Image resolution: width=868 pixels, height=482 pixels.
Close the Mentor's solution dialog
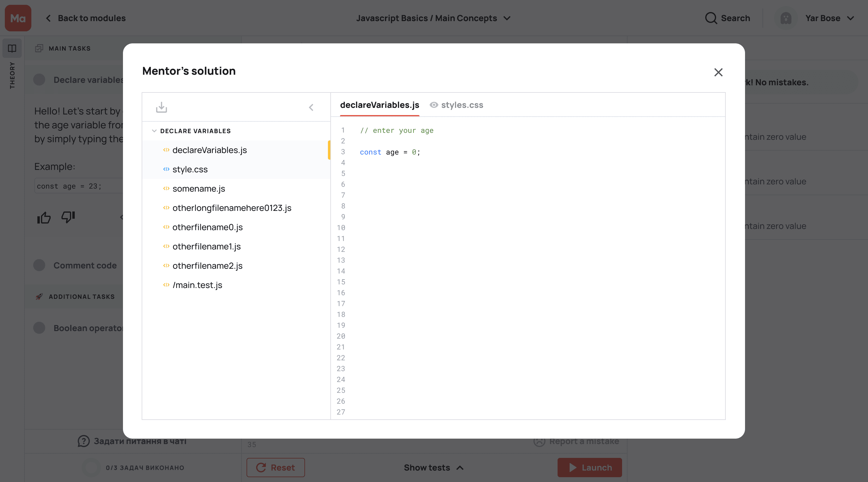pyautogui.click(x=718, y=72)
